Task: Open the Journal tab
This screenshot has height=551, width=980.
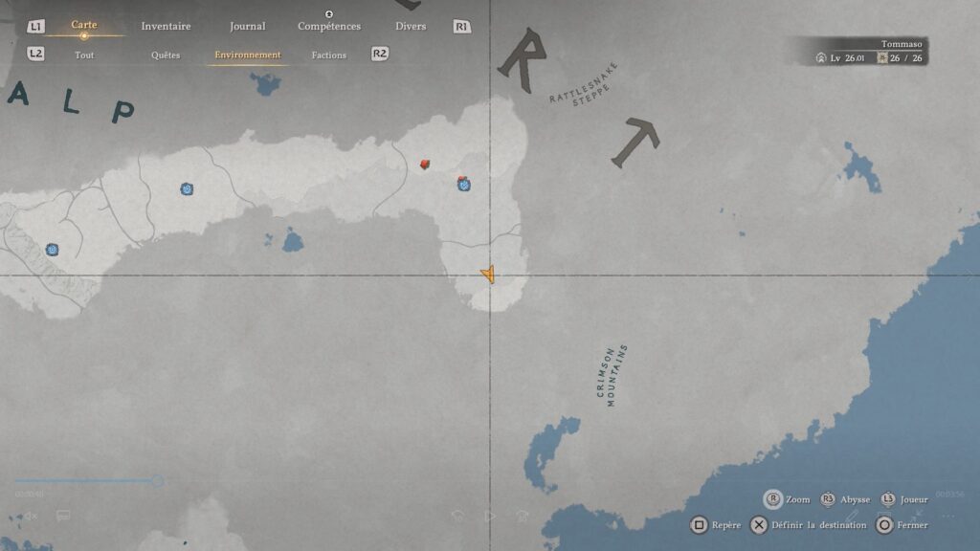Action: coord(247,27)
